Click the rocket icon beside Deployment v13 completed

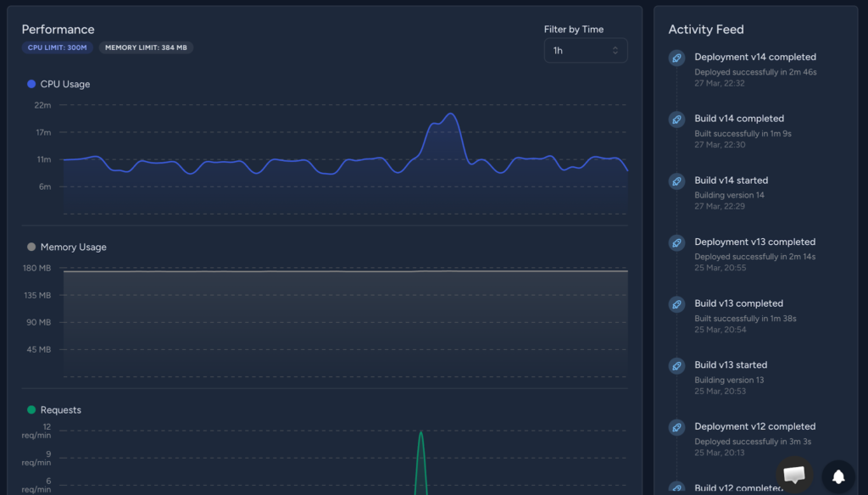(x=676, y=242)
